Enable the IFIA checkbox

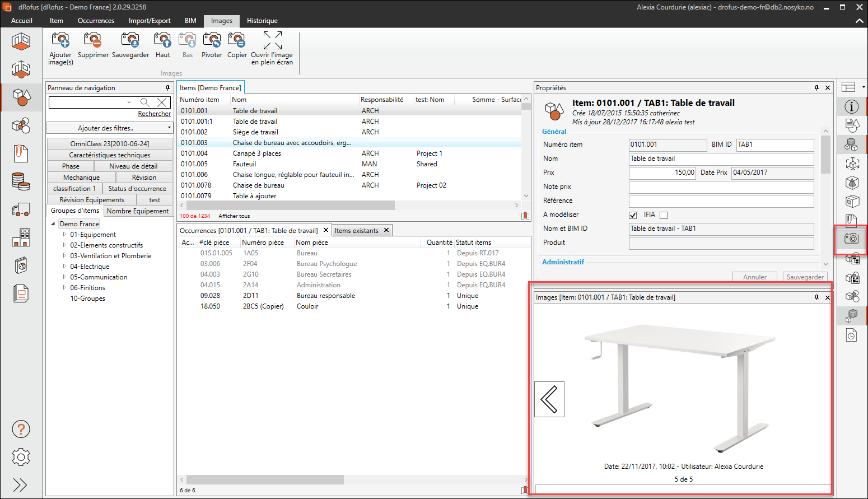pos(664,215)
